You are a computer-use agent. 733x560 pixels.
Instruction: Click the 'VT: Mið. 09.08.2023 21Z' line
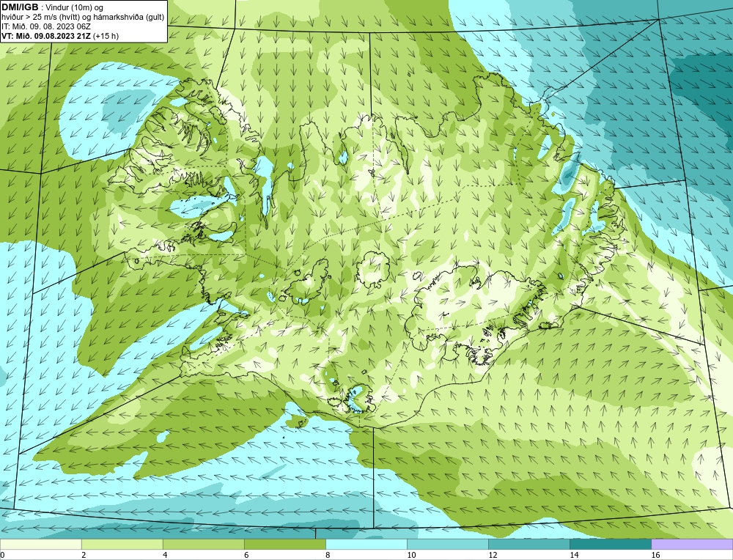pos(46,36)
